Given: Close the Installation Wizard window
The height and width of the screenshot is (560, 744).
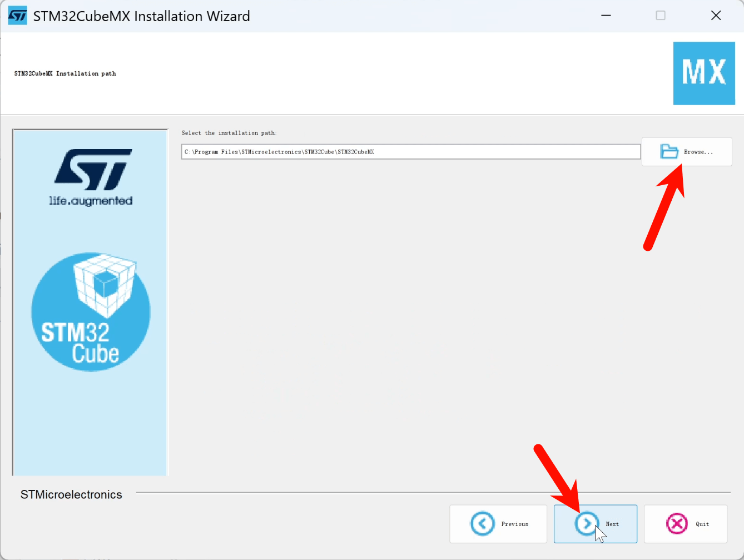Looking at the screenshot, I should pos(716,16).
